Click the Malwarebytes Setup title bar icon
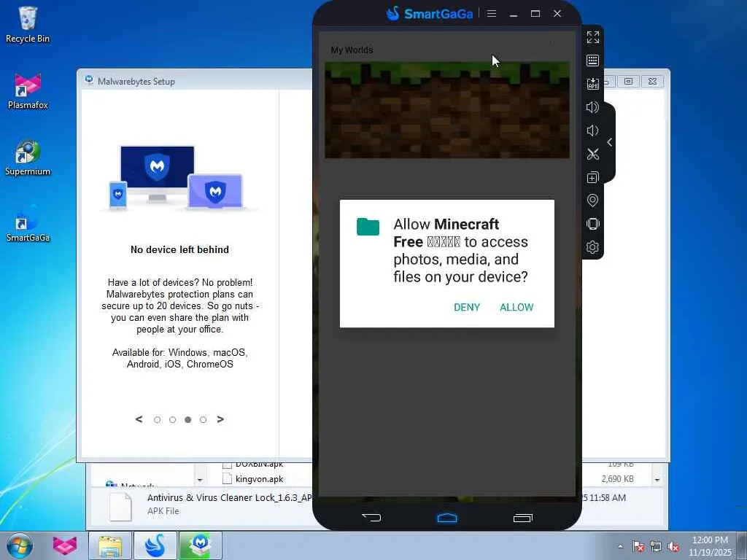747x560 pixels. pos(89,80)
